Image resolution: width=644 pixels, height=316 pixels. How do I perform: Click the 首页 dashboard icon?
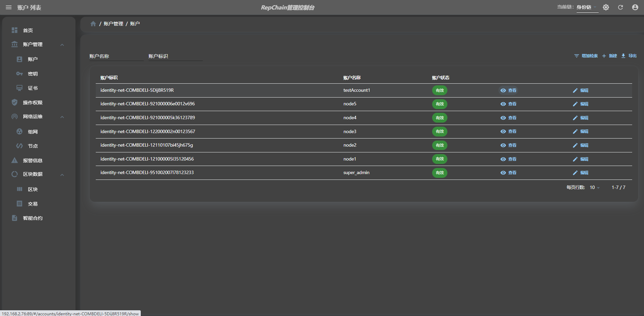point(15,30)
